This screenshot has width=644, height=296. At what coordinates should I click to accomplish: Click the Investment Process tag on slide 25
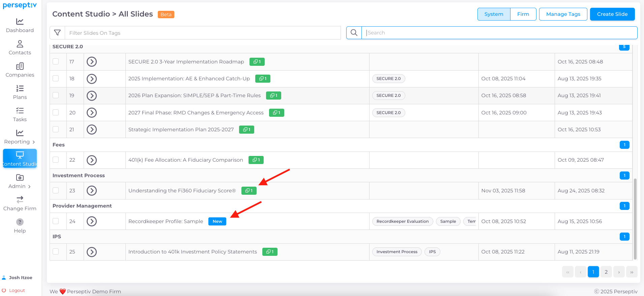coord(397,252)
